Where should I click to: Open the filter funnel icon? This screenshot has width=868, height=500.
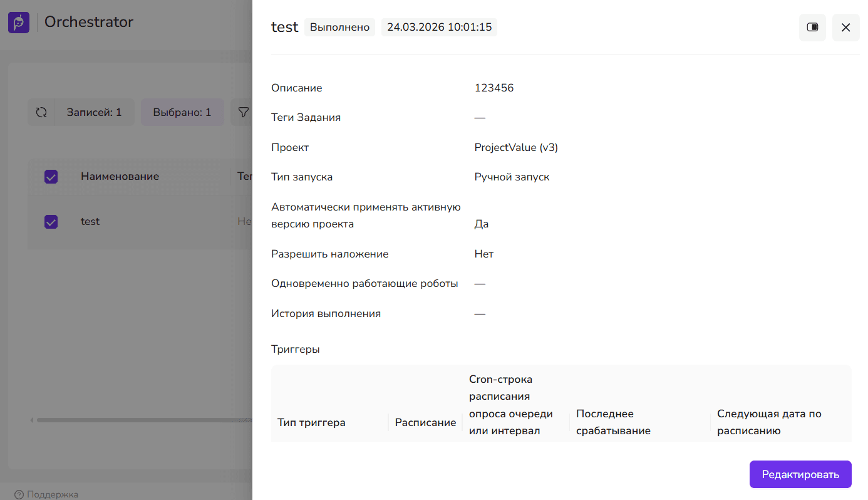[243, 113]
